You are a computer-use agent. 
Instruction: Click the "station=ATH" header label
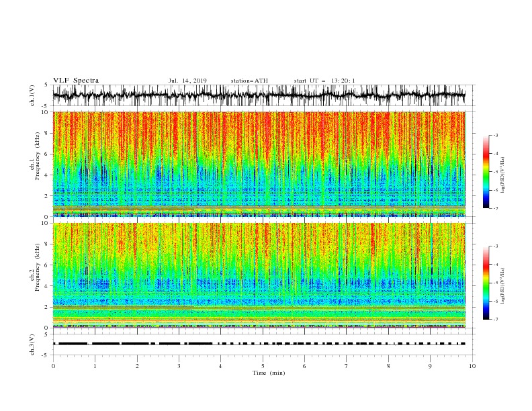(249, 81)
